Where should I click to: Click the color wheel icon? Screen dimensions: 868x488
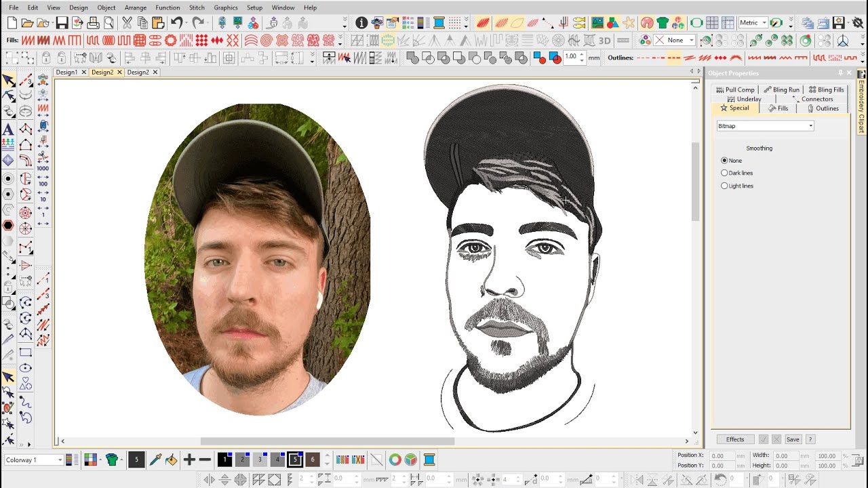pos(395,460)
